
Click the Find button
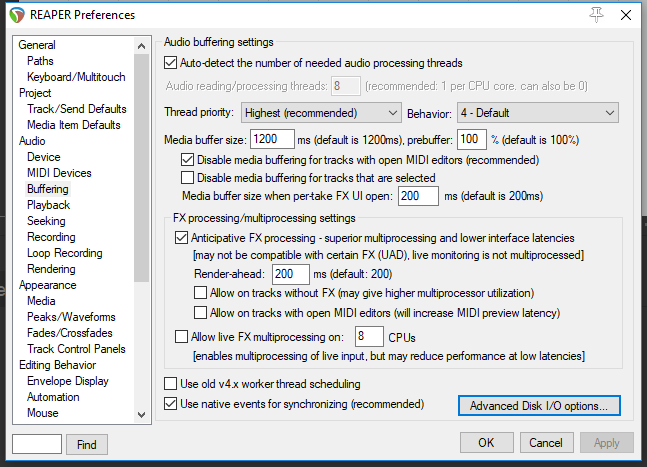point(87,444)
